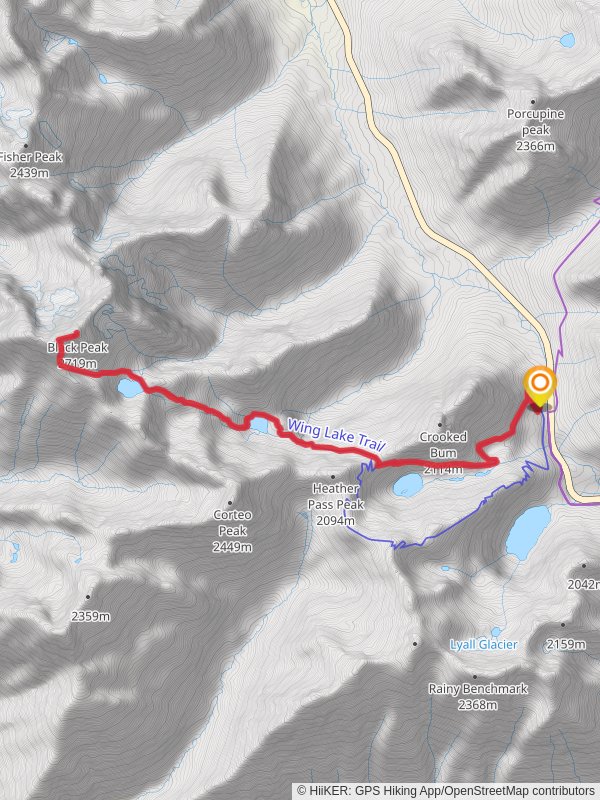Click the small lake on the red trail

point(259,425)
